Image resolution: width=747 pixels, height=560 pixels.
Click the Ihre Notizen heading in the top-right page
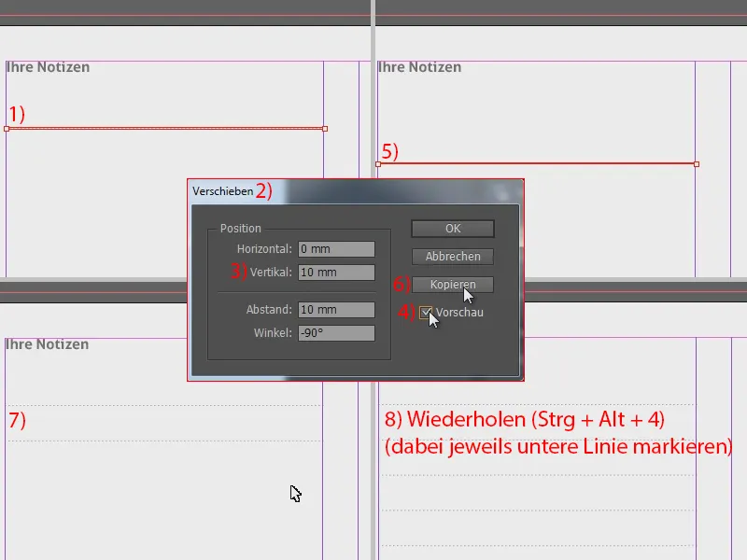tap(419, 67)
